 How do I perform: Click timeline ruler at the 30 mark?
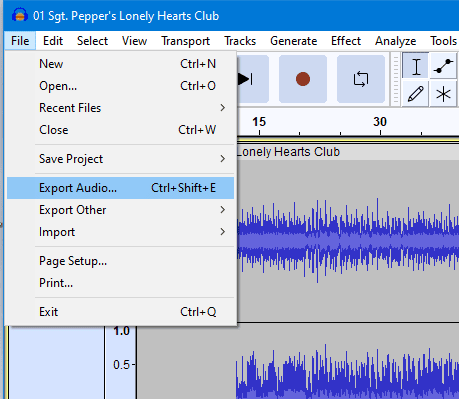tap(380, 122)
